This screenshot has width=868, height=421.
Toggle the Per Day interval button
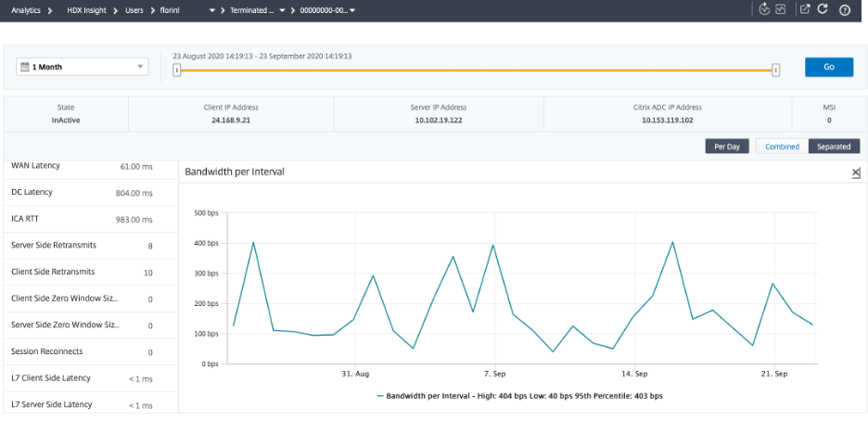coord(727,147)
